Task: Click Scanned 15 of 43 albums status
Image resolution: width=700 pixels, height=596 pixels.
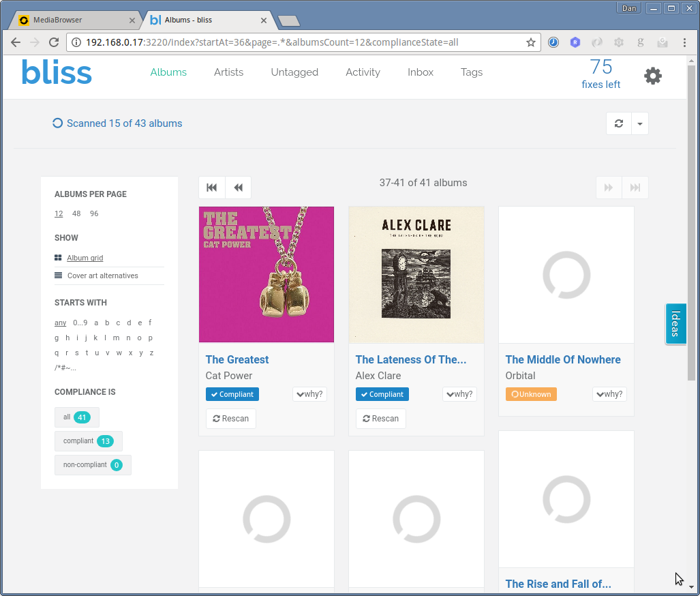Action: 117,123
